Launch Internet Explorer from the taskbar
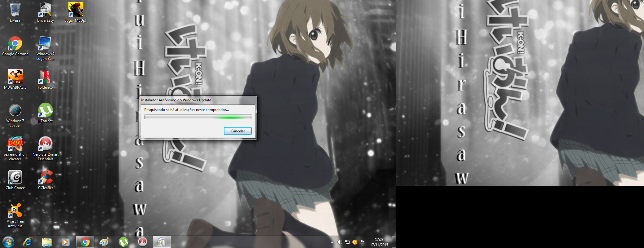The image size is (644, 248). coord(28,242)
